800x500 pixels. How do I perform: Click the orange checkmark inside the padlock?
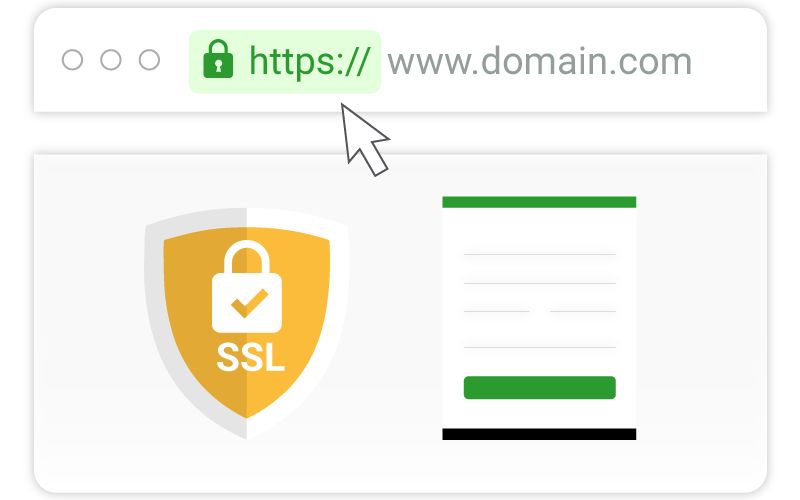click(249, 303)
